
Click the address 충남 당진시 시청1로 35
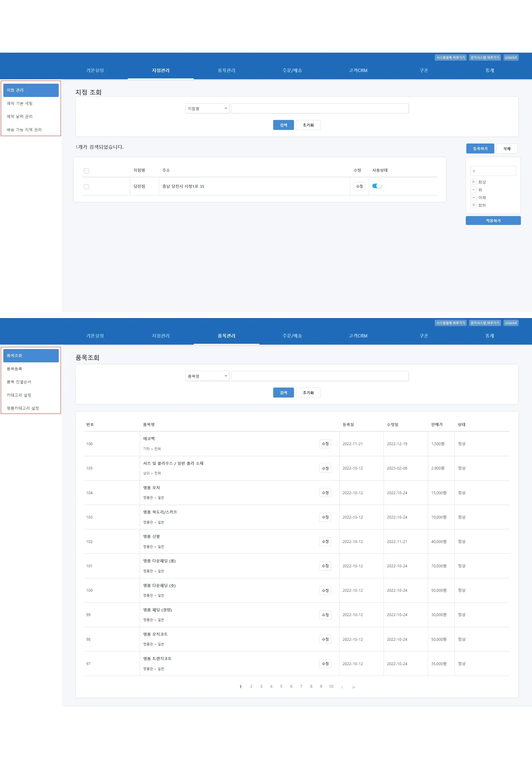183,186
